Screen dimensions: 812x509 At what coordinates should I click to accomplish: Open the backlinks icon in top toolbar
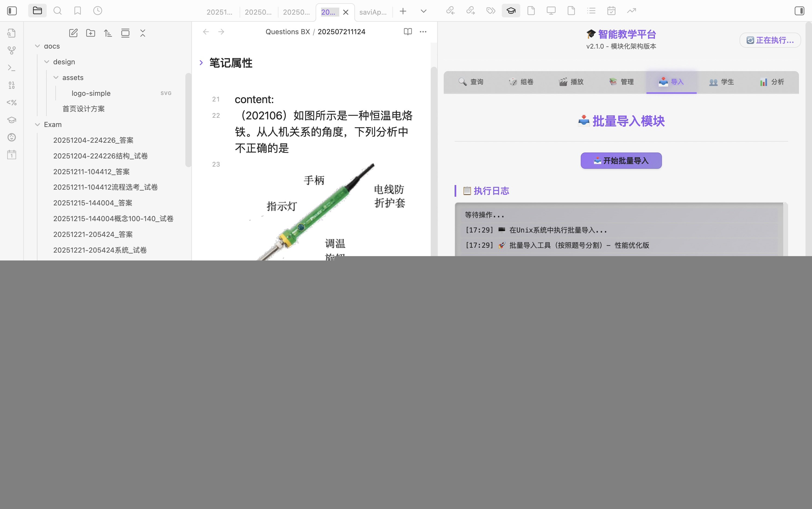(x=450, y=10)
